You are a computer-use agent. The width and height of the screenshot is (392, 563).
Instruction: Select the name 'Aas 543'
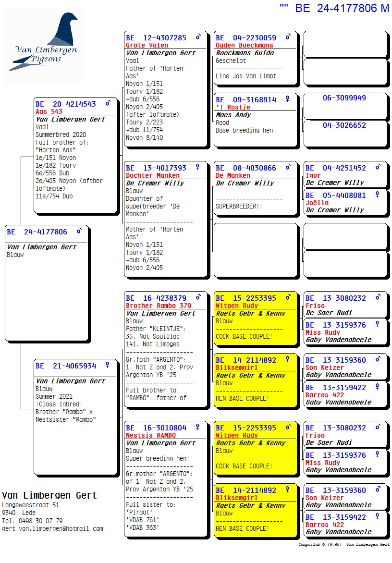49,111
